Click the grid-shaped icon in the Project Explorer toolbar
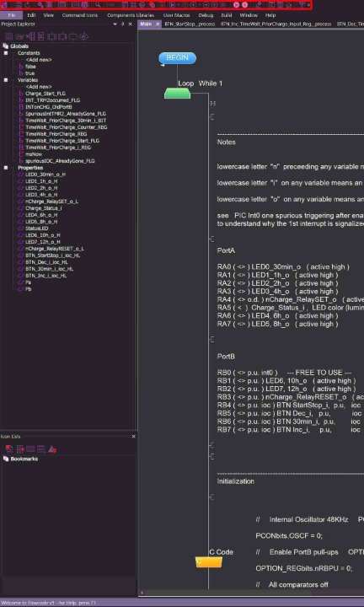Screen dimensions: 364x607 coord(8,37)
